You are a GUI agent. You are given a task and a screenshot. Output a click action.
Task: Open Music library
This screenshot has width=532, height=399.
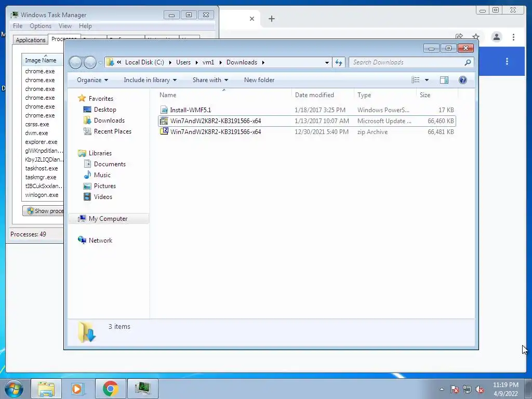tap(102, 175)
